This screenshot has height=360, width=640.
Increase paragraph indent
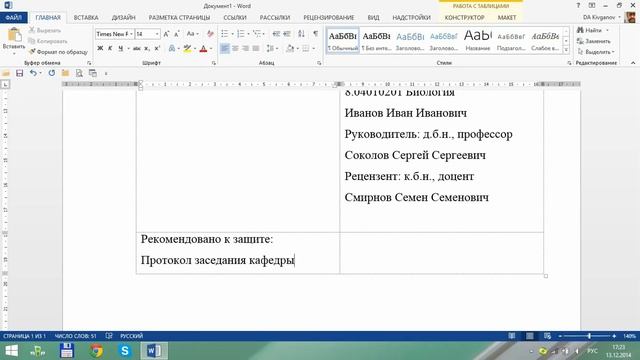click(287, 34)
